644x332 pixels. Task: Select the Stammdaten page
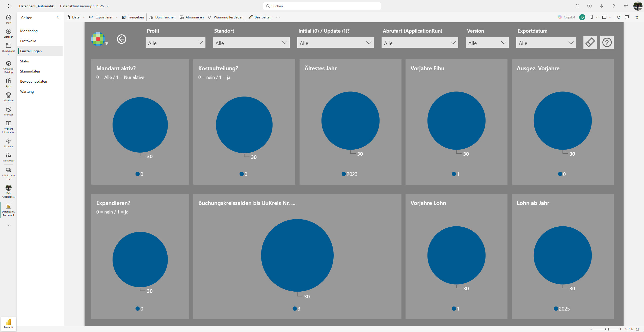(40, 71)
